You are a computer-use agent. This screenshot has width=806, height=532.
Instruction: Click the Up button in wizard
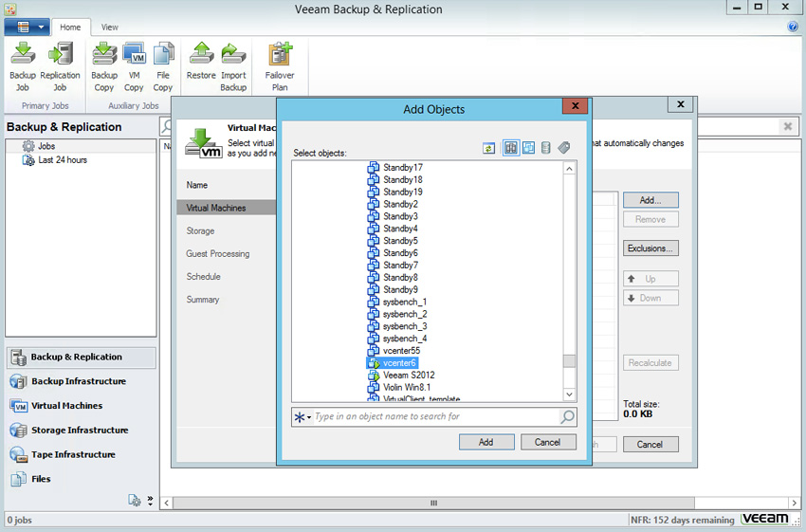650,279
